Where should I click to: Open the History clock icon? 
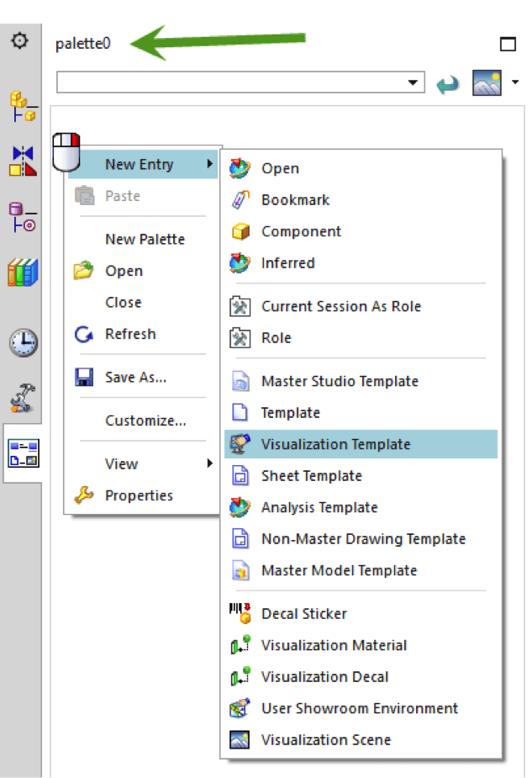tap(23, 342)
